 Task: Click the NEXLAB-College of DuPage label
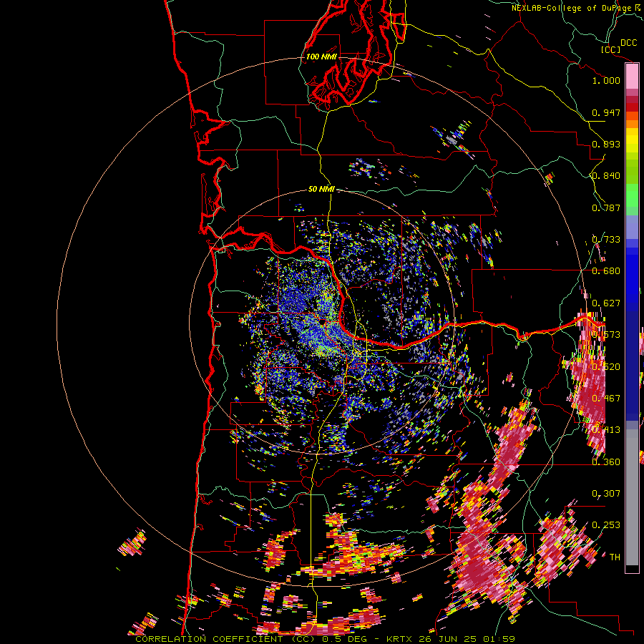(572, 8)
